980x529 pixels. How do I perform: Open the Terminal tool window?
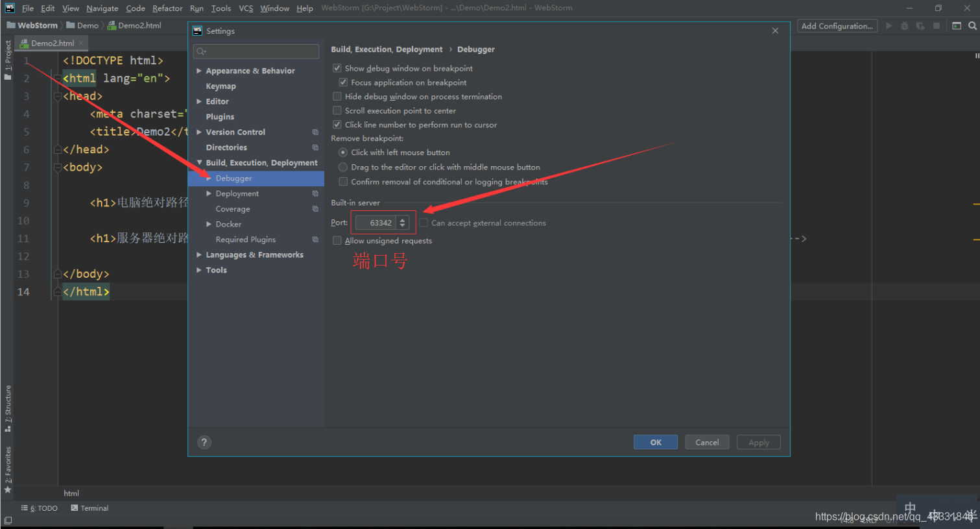(90, 508)
